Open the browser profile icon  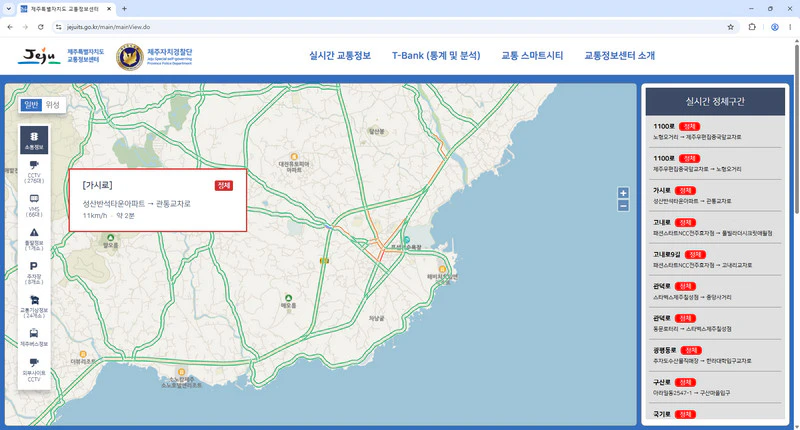(774, 27)
